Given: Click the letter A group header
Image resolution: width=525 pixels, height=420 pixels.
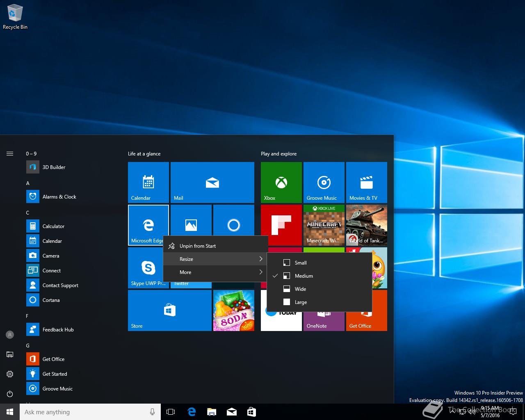Looking at the screenshot, I should click(x=28, y=183).
